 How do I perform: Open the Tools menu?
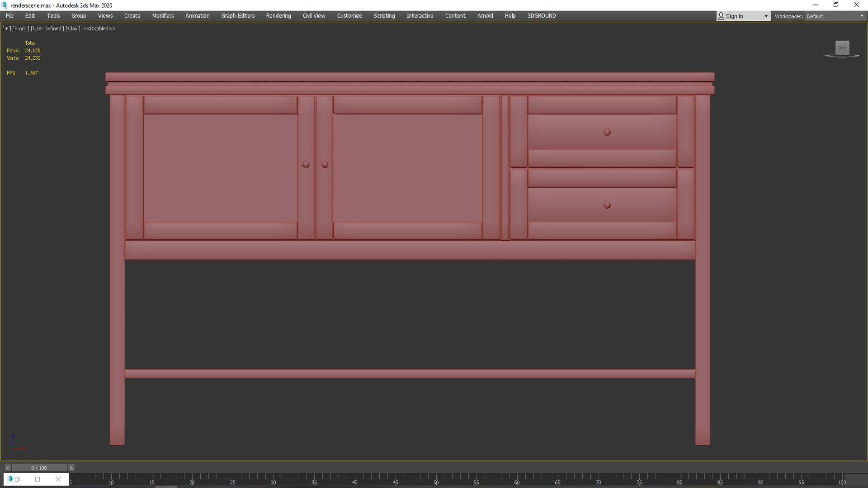[53, 16]
